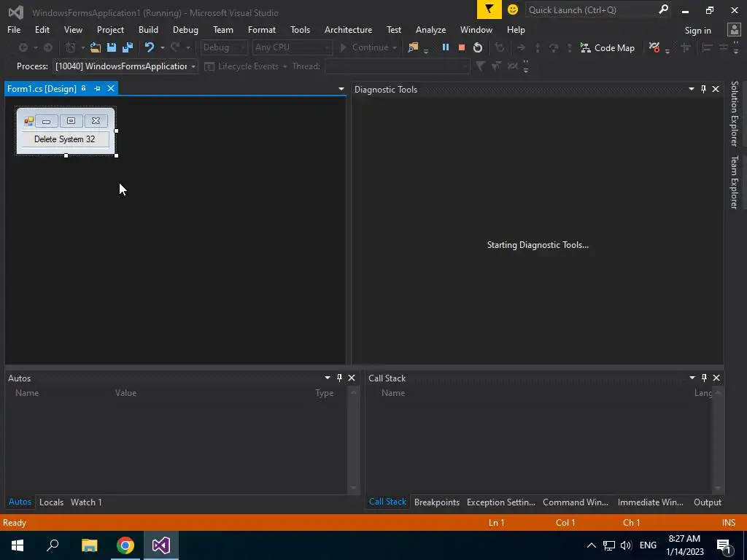This screenshot has width=747, height=560.
Task: Click the breakpoint settings icon after Code Map
Action: tap(654, 47)
